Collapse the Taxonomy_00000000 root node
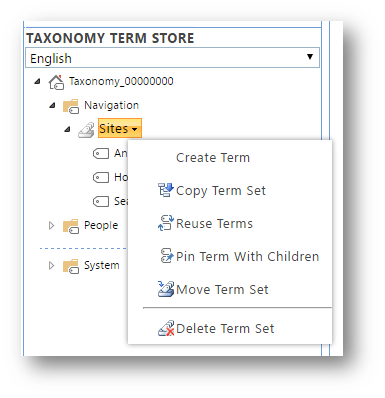385x398 pixels. [x=37, y=81]
